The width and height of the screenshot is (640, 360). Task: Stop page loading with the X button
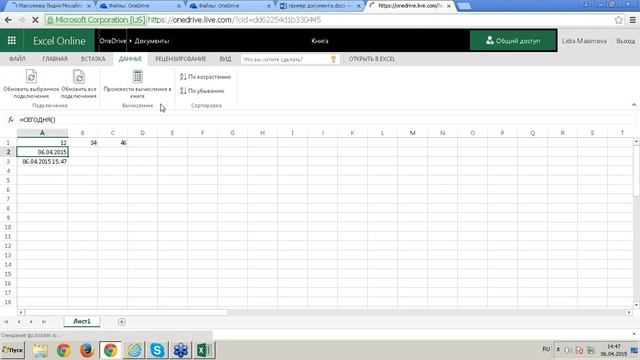(x=35, y=20)
